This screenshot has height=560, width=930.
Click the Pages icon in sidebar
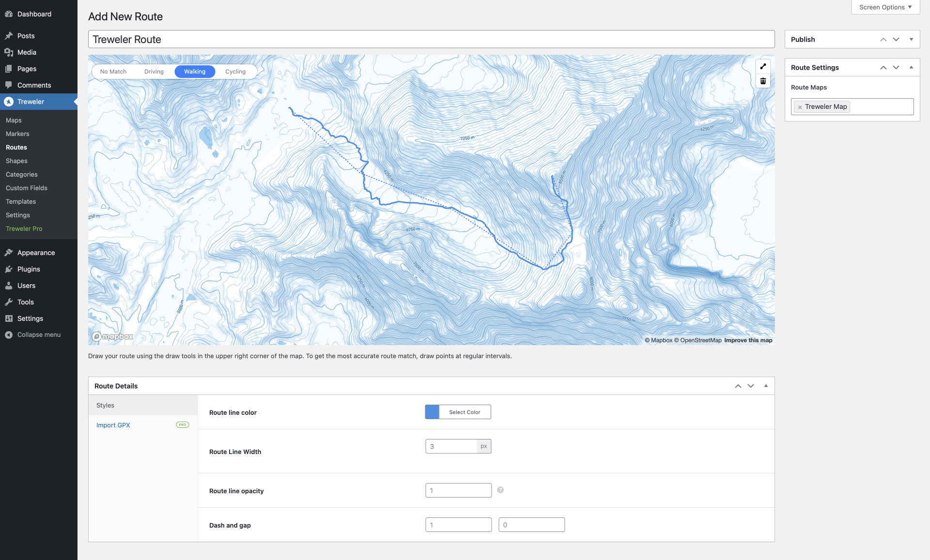pos(9,69)
